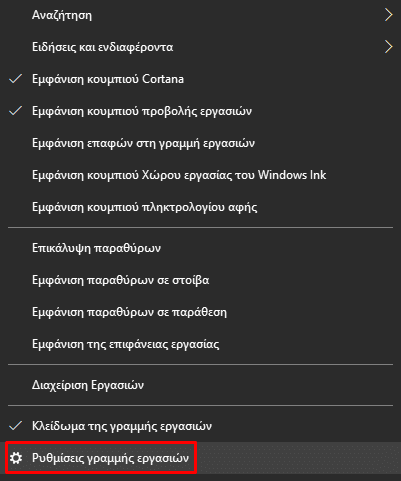
Task: Click the gear icon beside Ρυθμίσεις γραμμής εργασιών
Action: pos(16,458)
